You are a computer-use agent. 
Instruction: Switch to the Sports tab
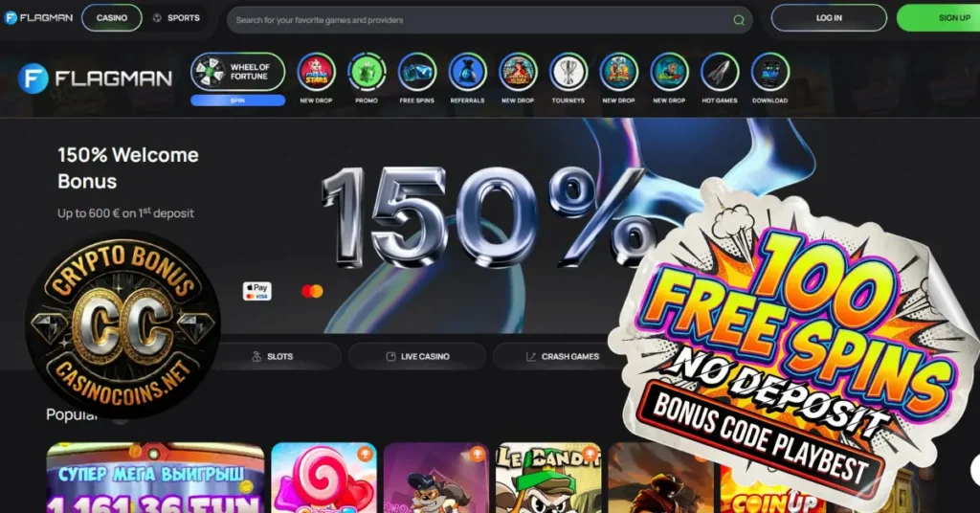point(177,18)
